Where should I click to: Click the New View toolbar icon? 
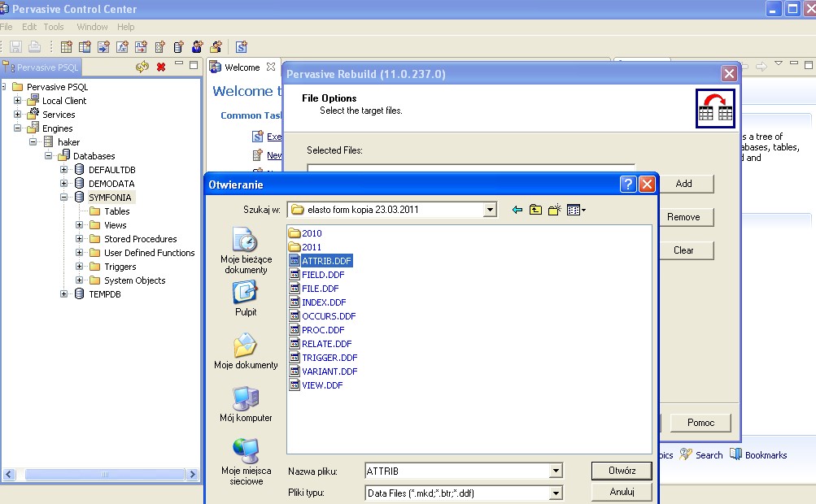pyautogui.click(x=85, y=47)
